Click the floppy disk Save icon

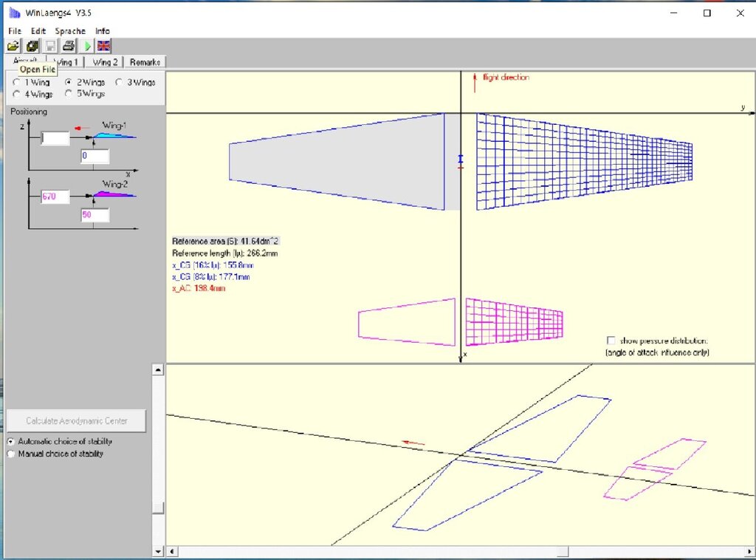click(x=51, y=46)
